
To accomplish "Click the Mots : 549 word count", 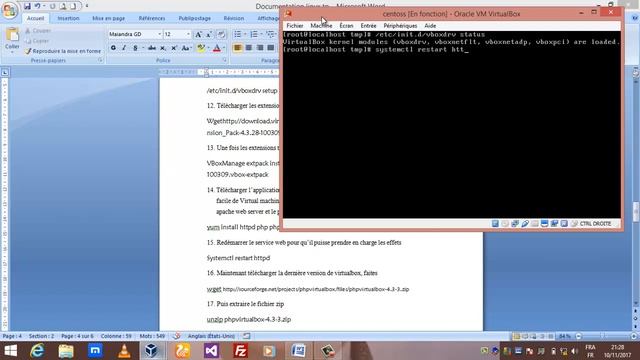I will (x=152, y=336).
